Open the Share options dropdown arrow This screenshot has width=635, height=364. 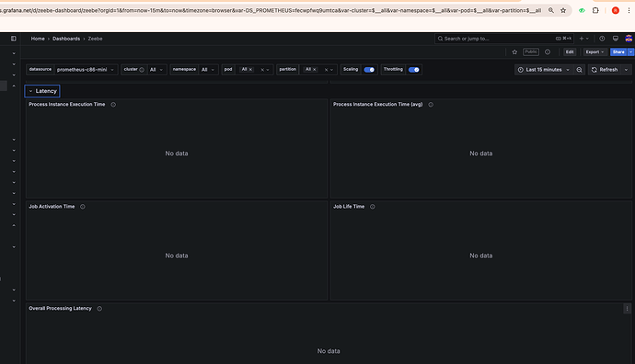[x=630, y=51]
